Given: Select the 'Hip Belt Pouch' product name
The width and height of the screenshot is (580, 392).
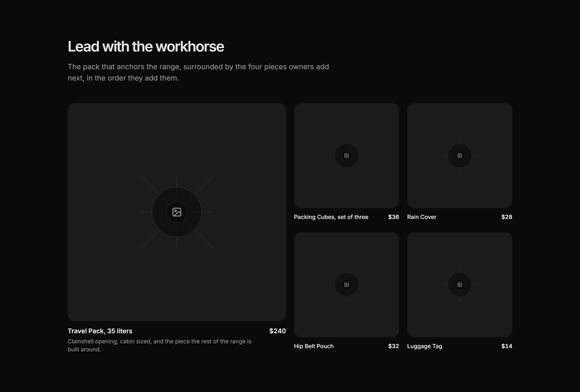Looking at the screenshot, I should pyautogui.click(x=314, y=346).
